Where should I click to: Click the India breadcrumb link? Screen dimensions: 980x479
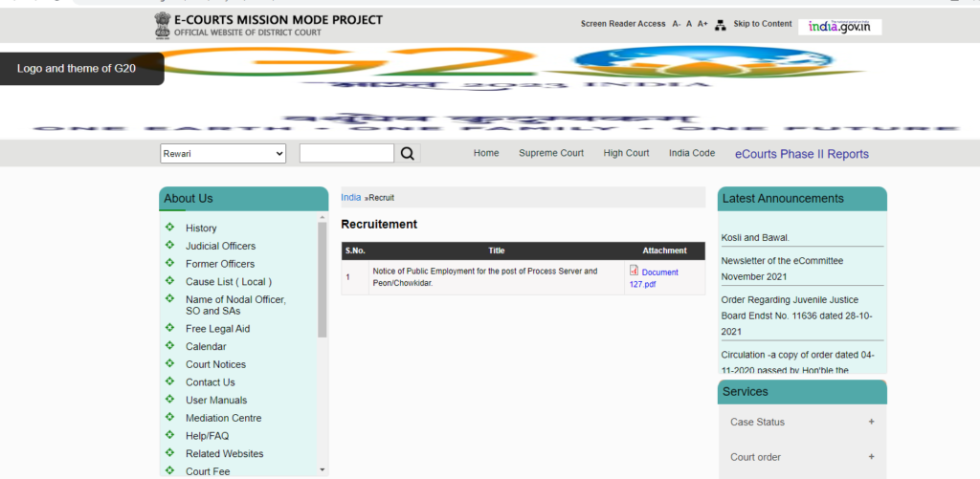[351, 197]
